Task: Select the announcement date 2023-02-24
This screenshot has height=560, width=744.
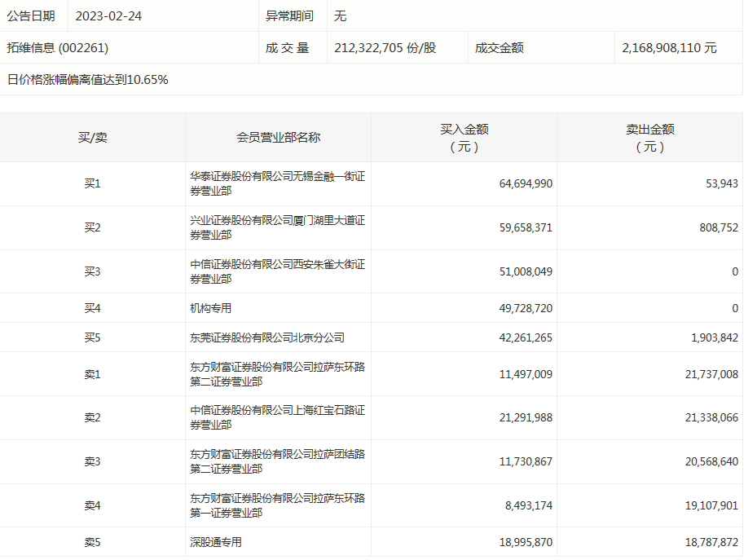Action: [108, 16]
